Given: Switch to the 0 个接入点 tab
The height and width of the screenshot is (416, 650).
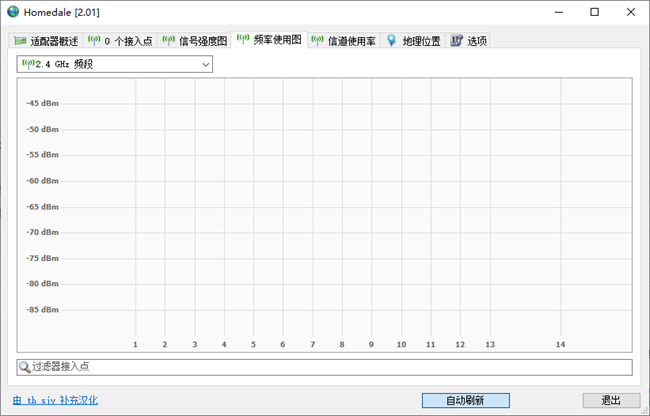Looking at the screenshot, I should coord(120,41).
